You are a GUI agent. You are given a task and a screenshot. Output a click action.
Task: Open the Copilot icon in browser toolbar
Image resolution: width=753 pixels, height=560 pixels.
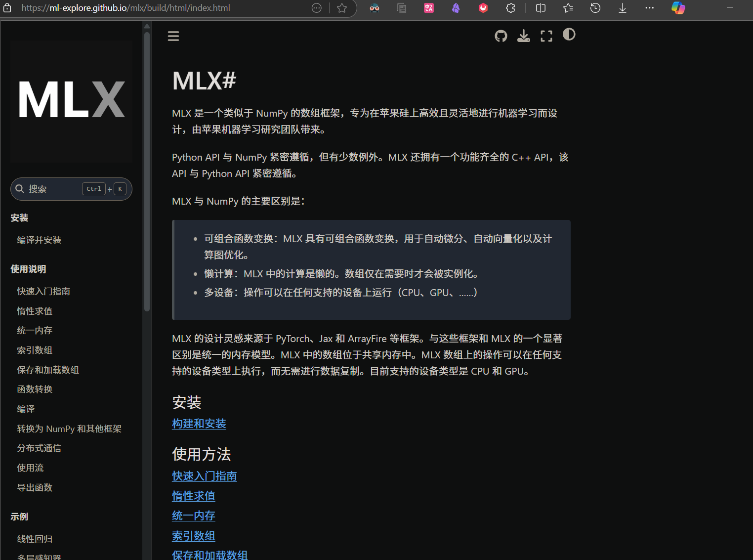point(678,8)
